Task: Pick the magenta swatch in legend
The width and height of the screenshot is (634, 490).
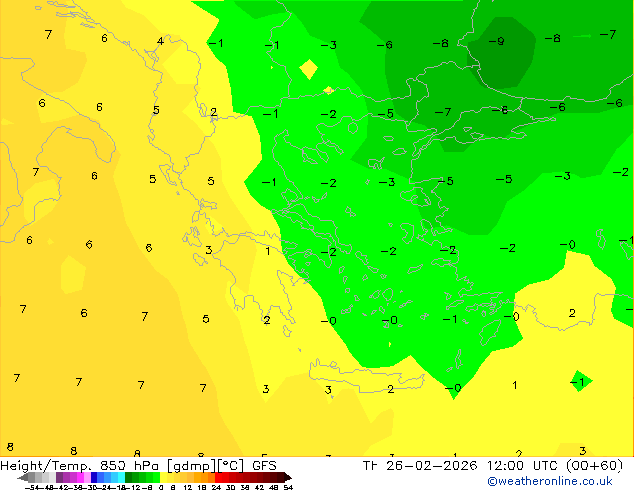Action: [x=80, y=477]
